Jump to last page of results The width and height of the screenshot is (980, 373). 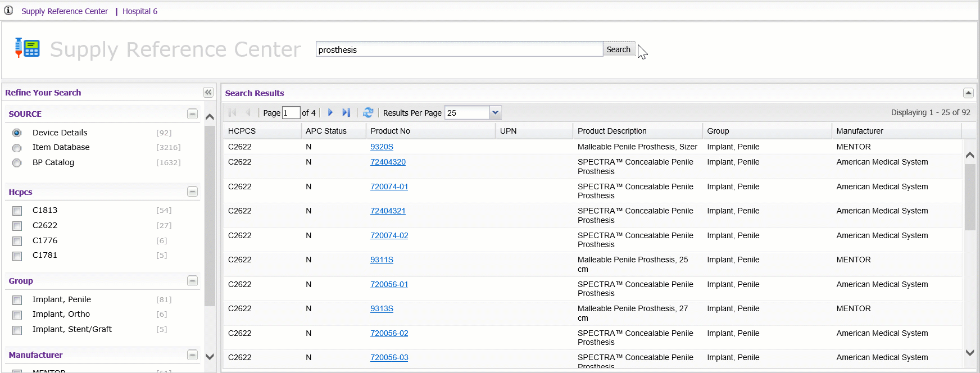pyautogui.click(x=346, y=112)
